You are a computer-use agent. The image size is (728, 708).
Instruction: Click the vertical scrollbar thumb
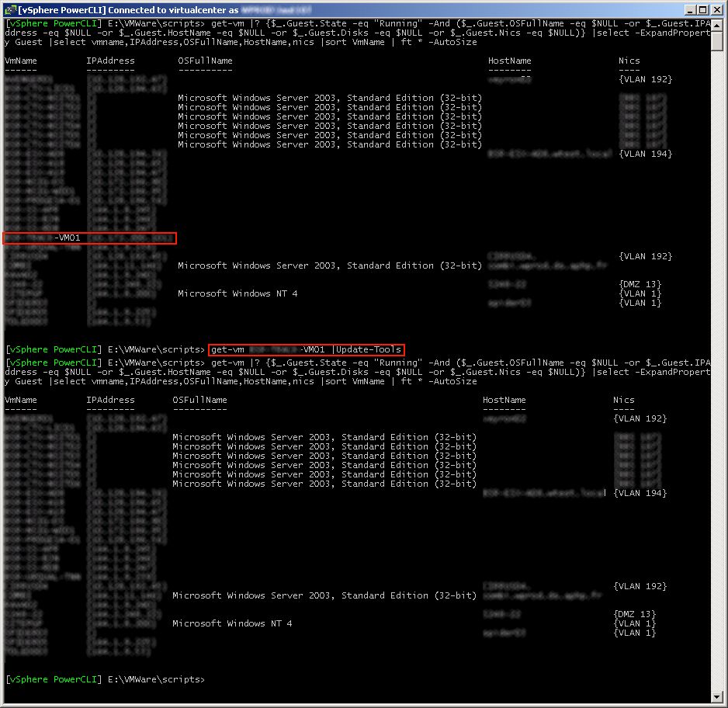click(x=717, y=41)
